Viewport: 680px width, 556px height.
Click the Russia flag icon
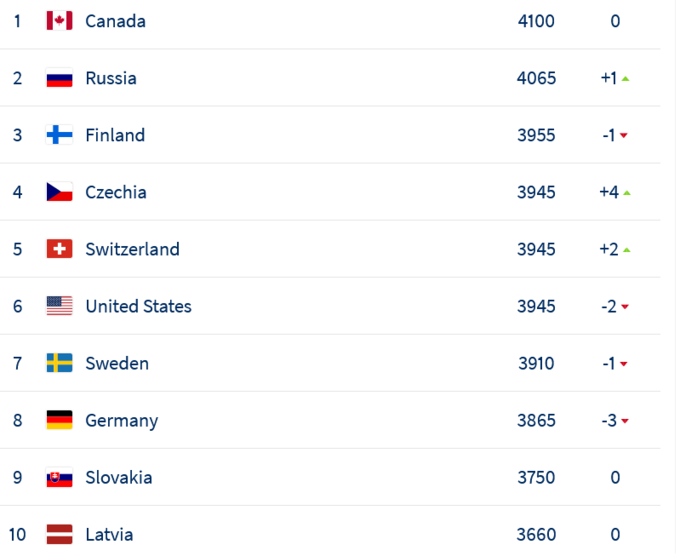[59, 78]
